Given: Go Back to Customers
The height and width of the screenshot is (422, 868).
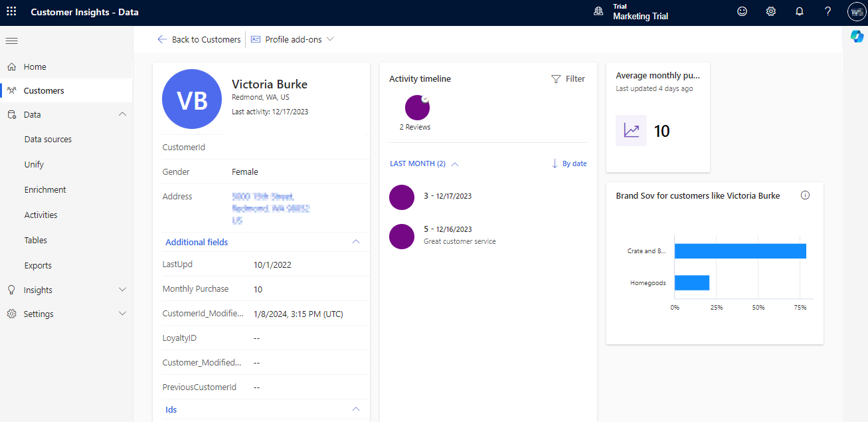Looking at the screenshot, I should coord(199,39).
